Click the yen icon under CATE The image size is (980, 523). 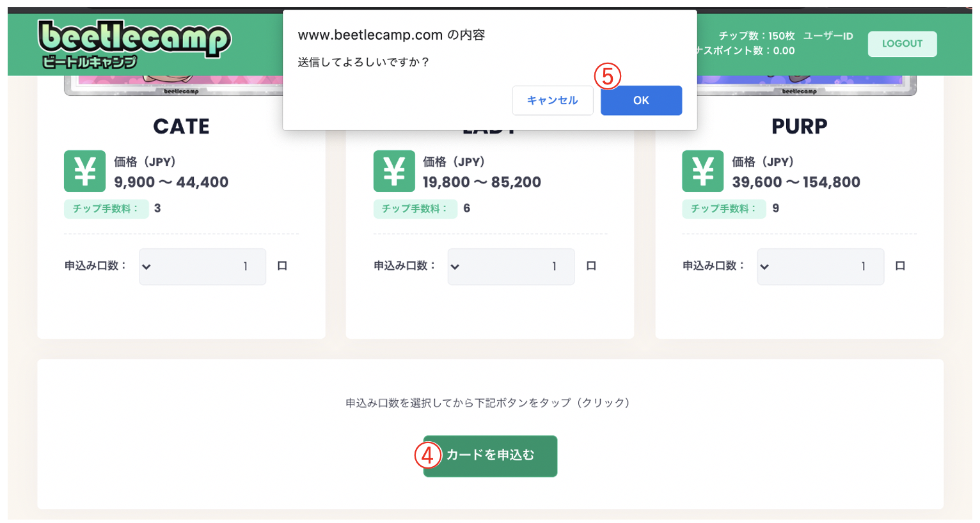click(x=84, y=171)
